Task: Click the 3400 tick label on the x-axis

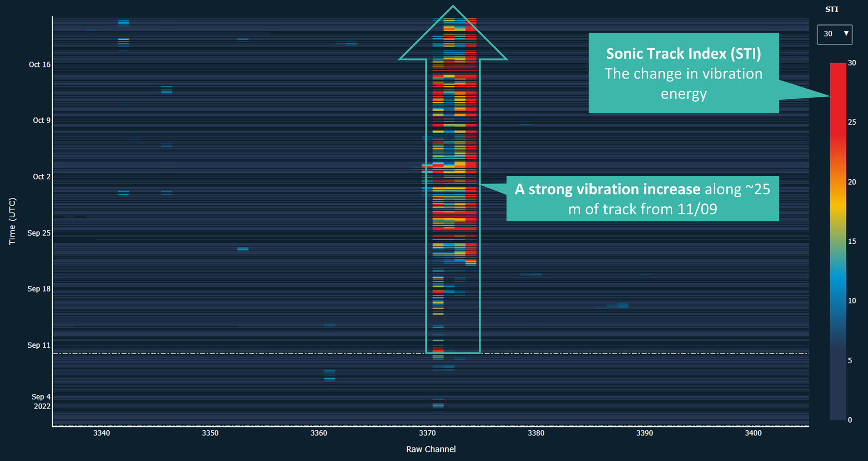Action: pyautogui.click(x=753, y=433)
